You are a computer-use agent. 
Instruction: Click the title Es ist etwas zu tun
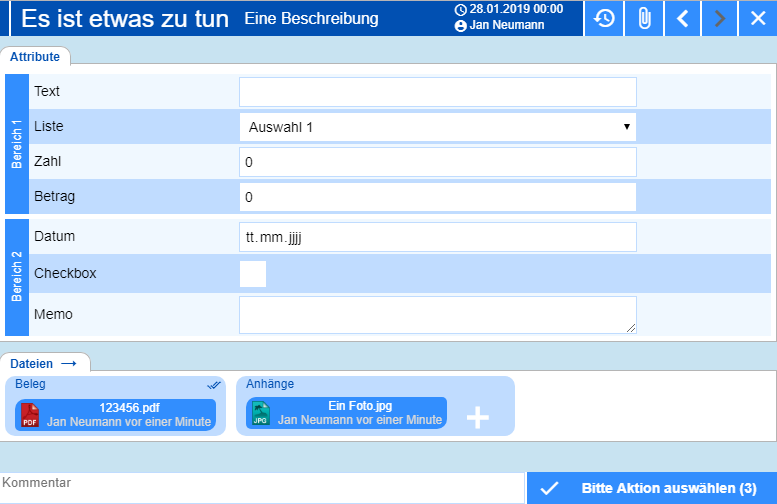pyautogui.click(x=125, y=19)
